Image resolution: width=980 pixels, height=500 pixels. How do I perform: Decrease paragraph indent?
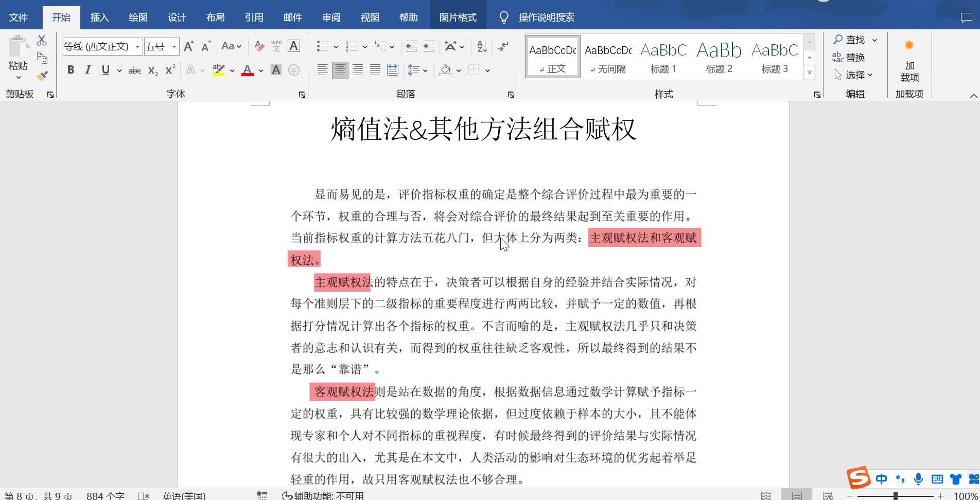click(x=411, y=46)
